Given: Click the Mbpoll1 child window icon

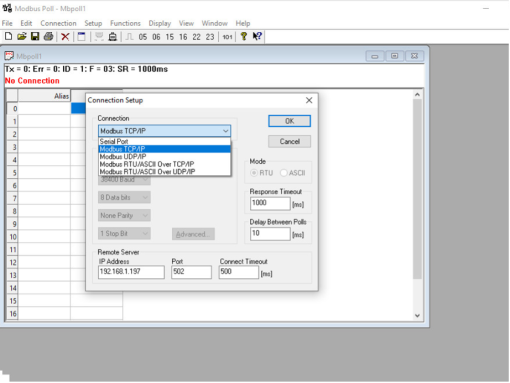Looking at the screenshot, I should [9, 56].
